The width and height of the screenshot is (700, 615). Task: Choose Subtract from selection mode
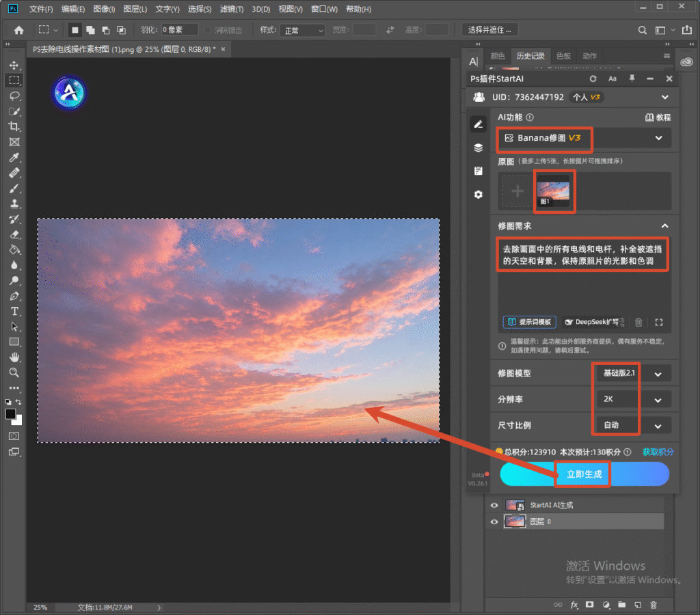(106, 30)
